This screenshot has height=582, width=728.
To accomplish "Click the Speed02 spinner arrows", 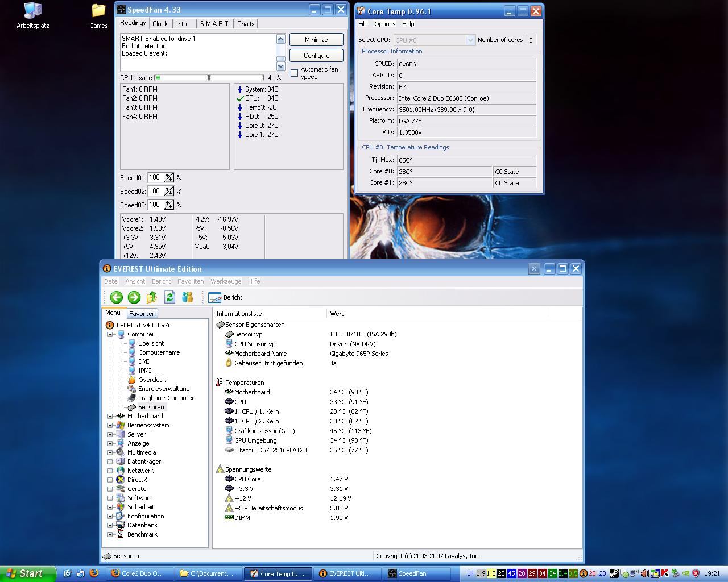I will tap(169, 192).
